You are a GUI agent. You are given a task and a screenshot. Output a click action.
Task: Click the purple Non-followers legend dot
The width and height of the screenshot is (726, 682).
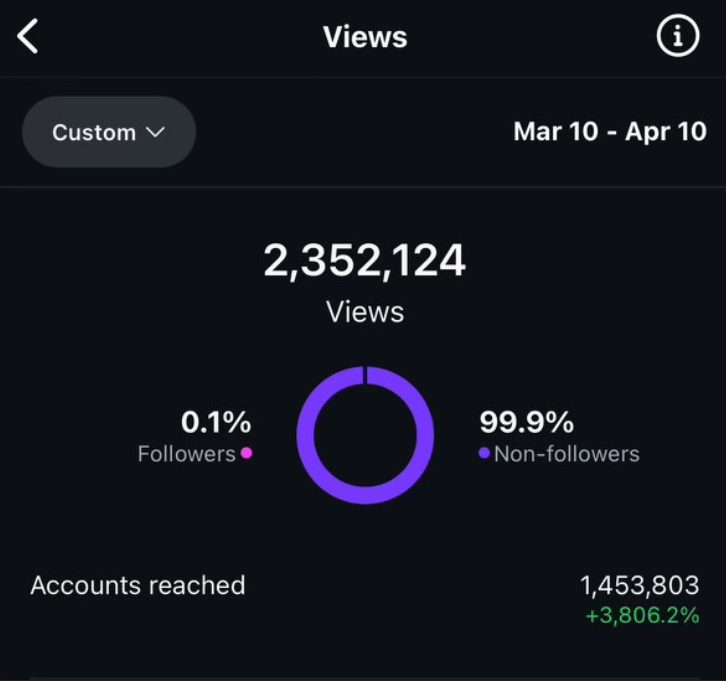[x=484, y=453]
